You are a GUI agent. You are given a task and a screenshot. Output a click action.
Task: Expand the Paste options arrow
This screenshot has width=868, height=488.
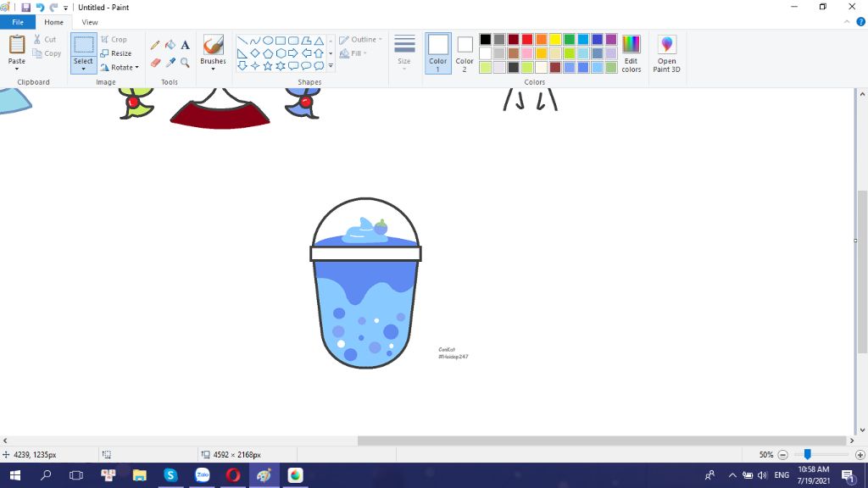(17, 69)
